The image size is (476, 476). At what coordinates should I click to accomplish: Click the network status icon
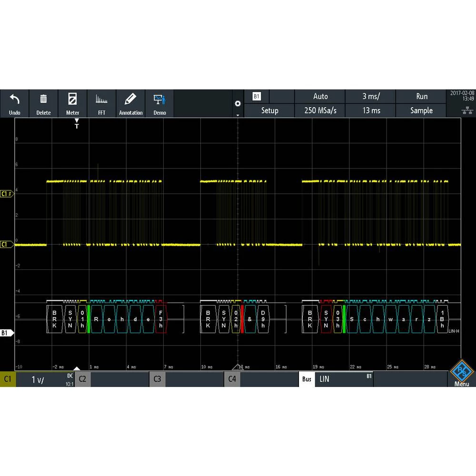coord(461,110)
